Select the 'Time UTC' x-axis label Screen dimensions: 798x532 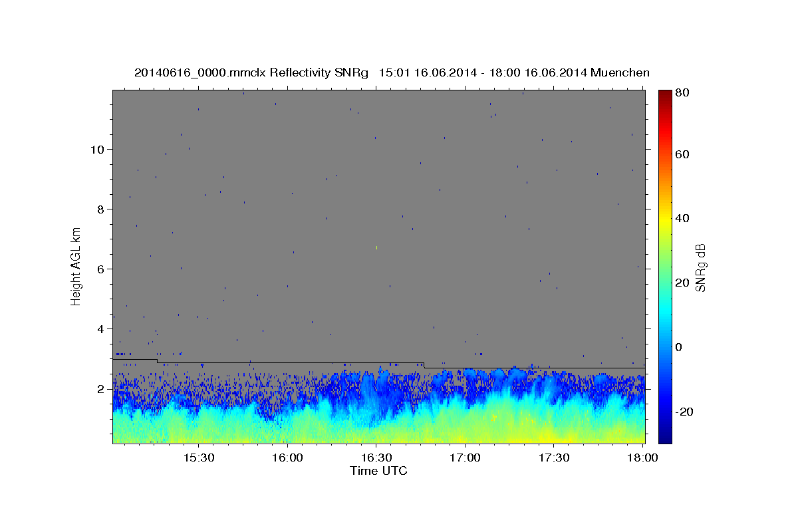click(378, 471)
